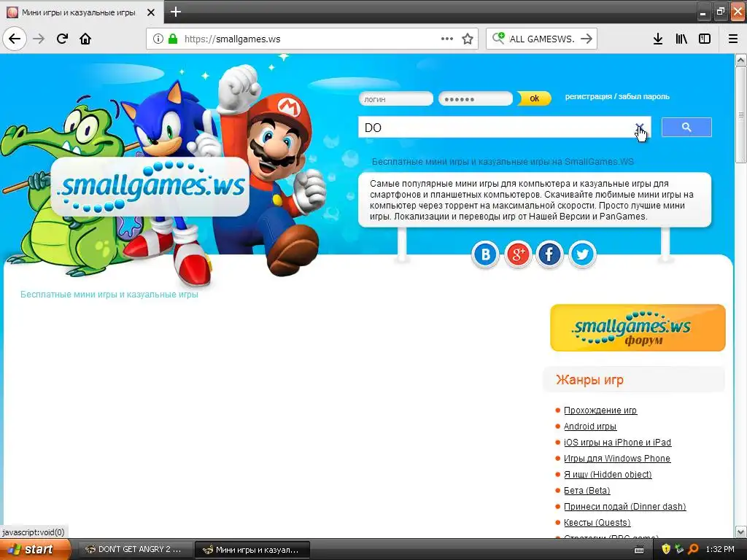This screenshot has height=560, width=747.
Task: Click the scrollbar down arrow
Action: 741,532
